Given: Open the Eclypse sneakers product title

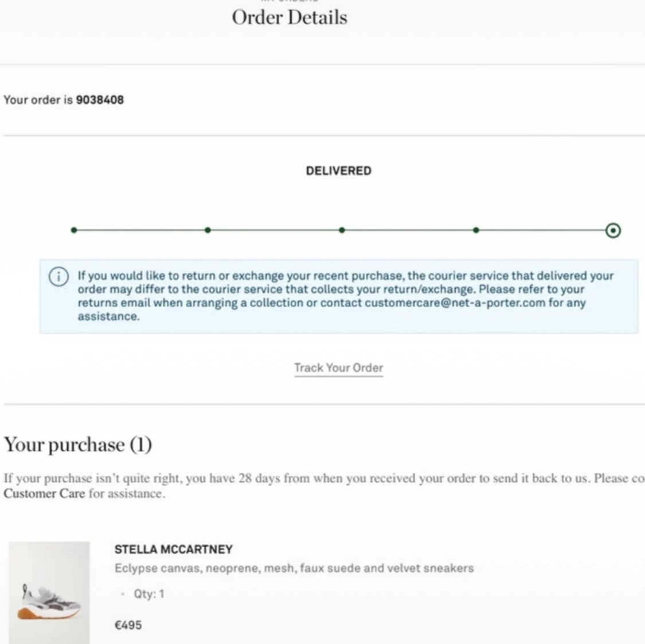Looking at the screenshot, I should tap(294, 568).
